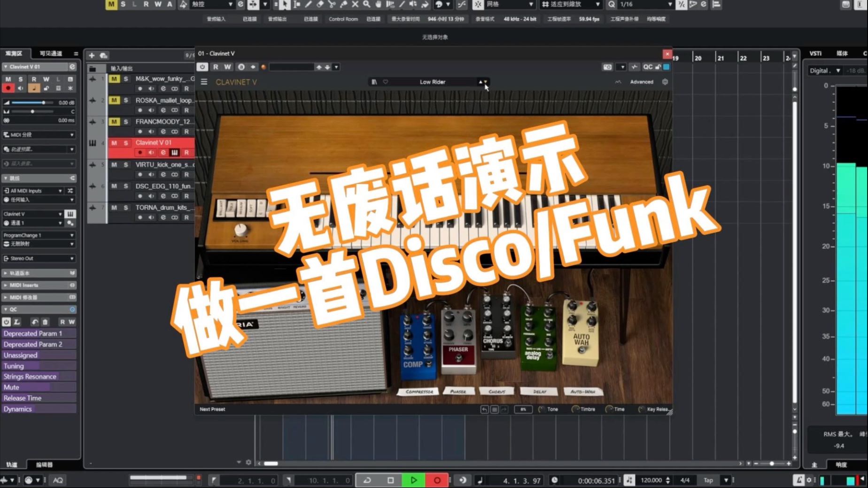868x488 pixels.
Task: Mute the VIRTU_kick_one_s track
Action: coord(114,164)
